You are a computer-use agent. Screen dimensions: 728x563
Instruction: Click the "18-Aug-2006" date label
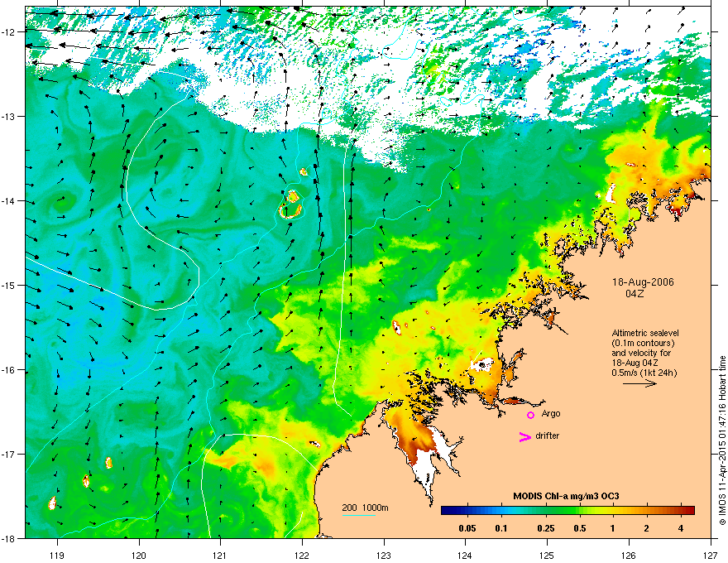tap(643, 282)
